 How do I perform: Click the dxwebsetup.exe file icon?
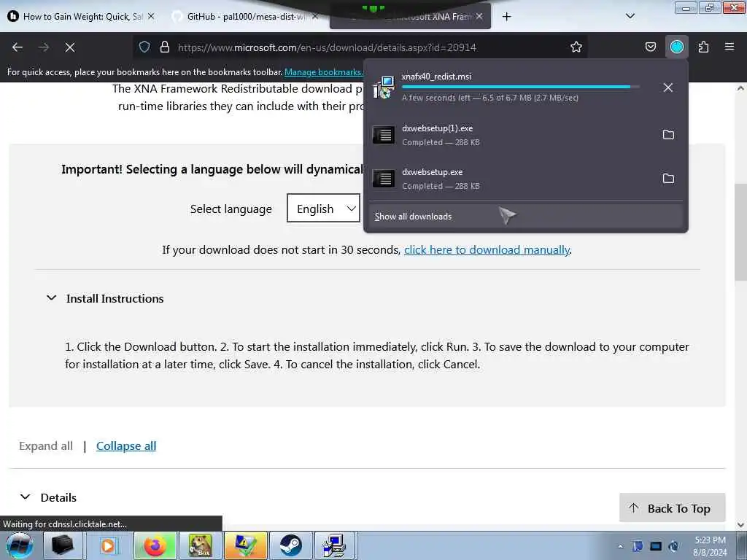pyautogui.click(x=384, y=179)
